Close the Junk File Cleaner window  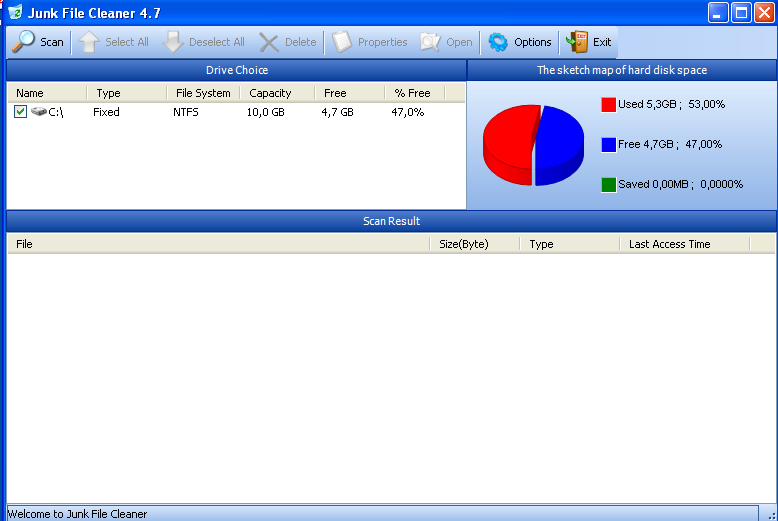click(x=765, y=13)
